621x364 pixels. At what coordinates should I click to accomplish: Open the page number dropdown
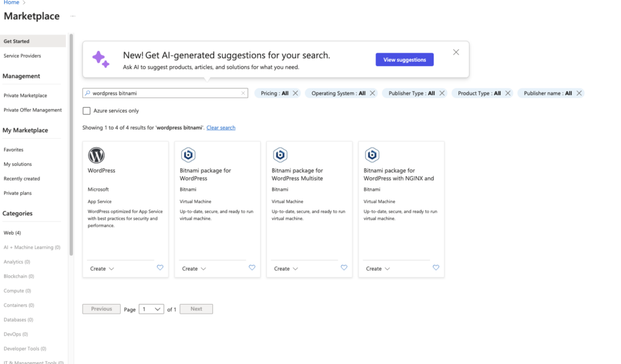[x=151, y=309]
